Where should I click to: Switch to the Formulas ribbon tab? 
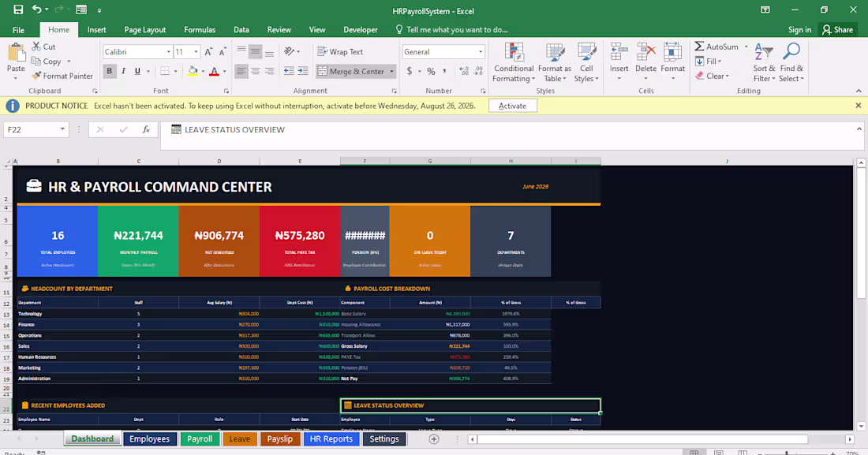point(200,30)
